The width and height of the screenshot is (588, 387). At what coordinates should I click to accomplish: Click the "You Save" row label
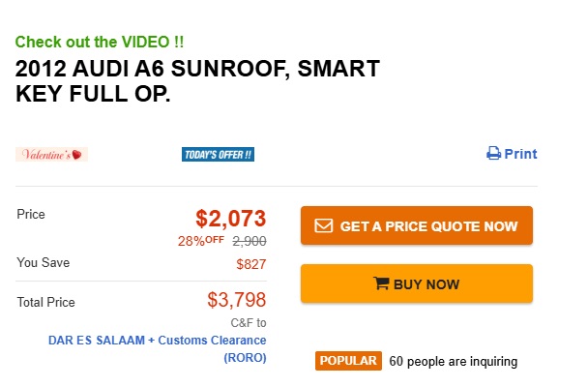click(x=44, y=262)
